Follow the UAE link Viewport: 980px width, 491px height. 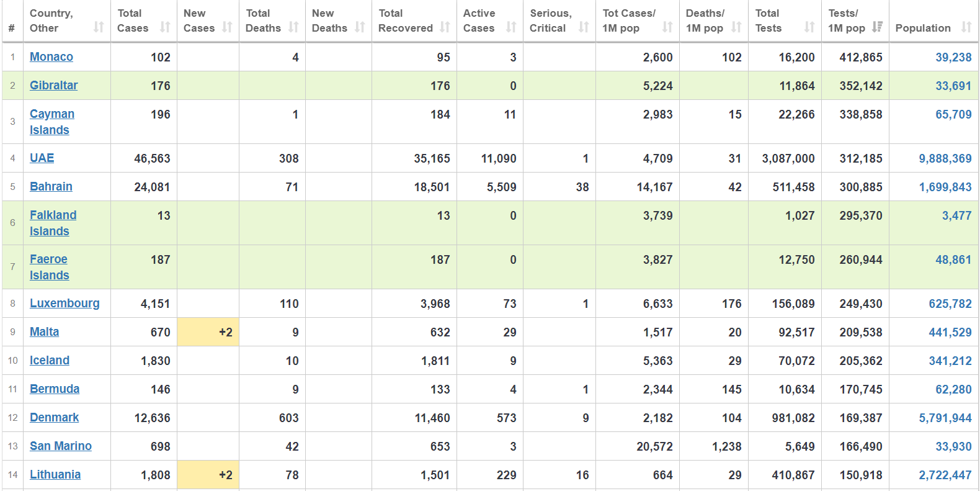(42, 158)
